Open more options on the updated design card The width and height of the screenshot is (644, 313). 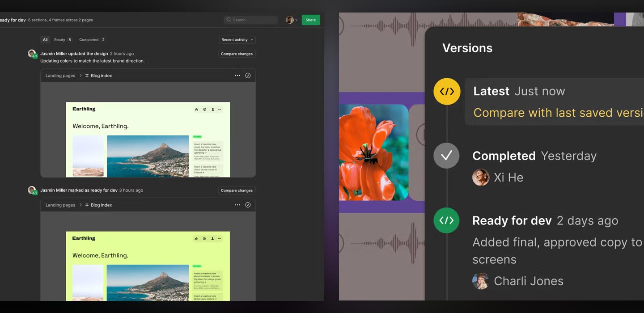click(x=237, y=76)
